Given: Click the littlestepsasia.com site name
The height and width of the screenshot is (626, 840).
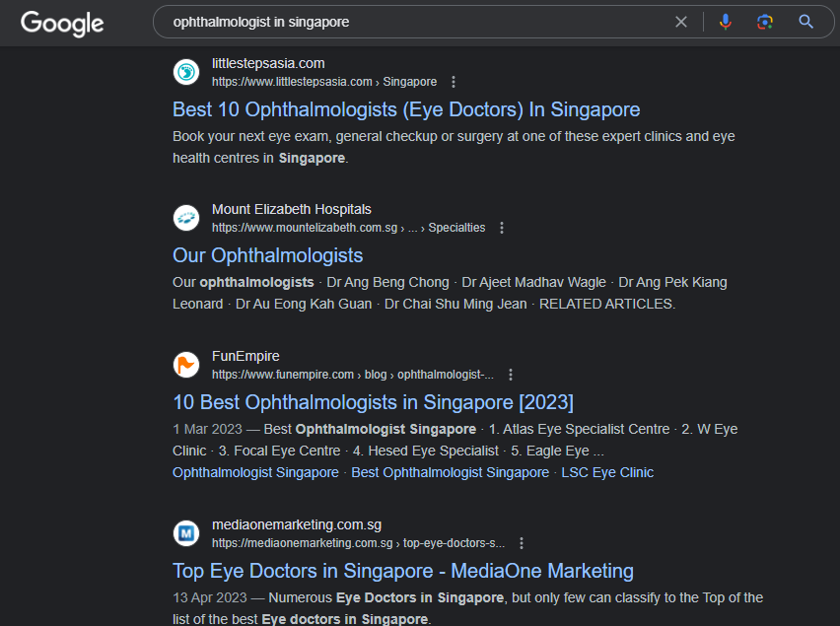Looking at the screenshot, I should pyautogui.click(x=268, y=63).
